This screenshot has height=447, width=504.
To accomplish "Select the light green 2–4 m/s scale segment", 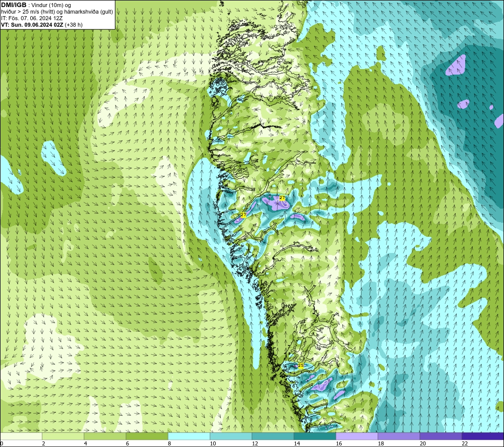I will (63, 436).
